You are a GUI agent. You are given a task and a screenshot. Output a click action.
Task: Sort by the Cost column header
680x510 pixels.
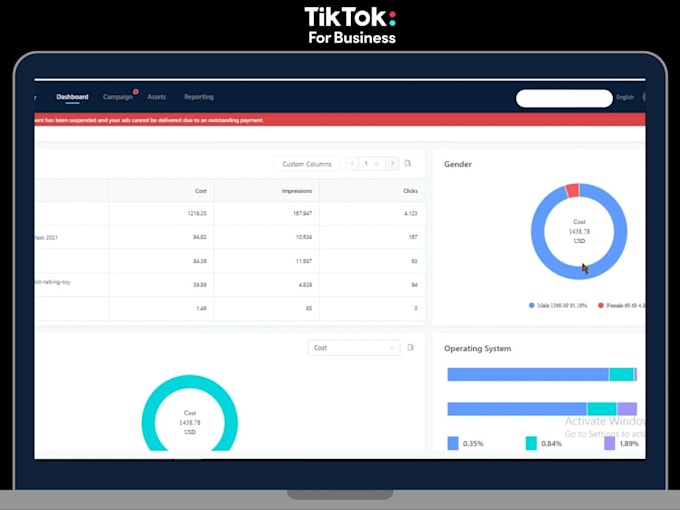200,191
